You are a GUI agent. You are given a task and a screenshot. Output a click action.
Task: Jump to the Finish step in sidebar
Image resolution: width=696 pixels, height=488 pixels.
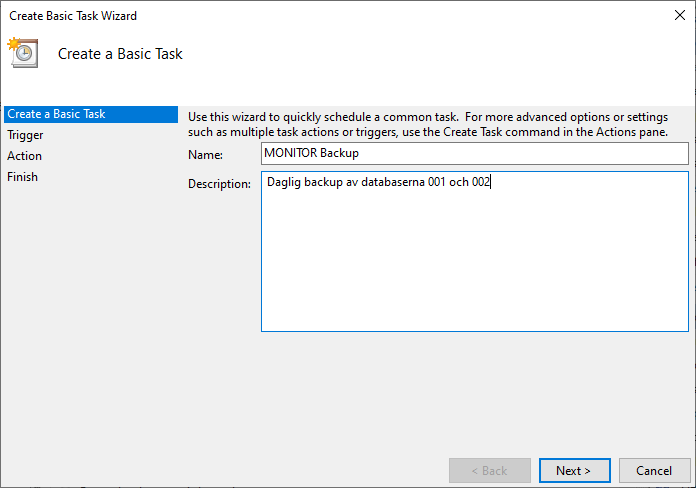pos(22,177)
